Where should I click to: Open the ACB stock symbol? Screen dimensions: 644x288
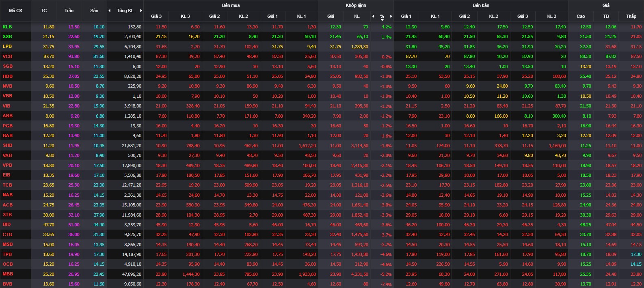[x=8, y=205]
